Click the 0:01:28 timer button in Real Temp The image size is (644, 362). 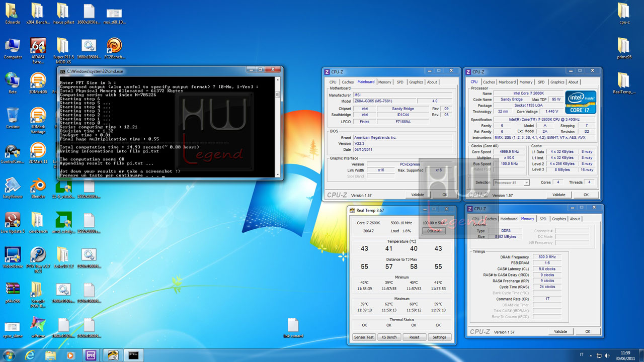coord(434,231)
